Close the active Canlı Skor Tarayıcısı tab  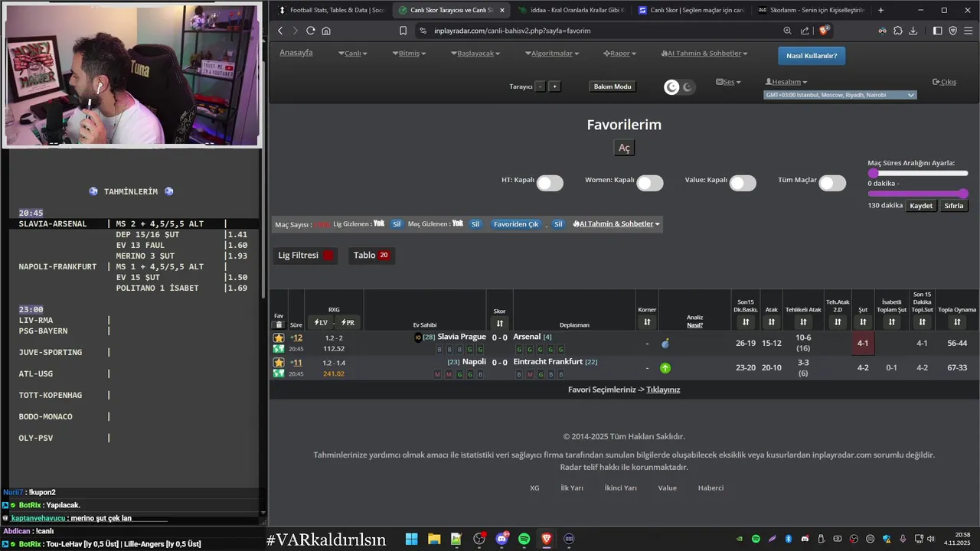[501, 10]
